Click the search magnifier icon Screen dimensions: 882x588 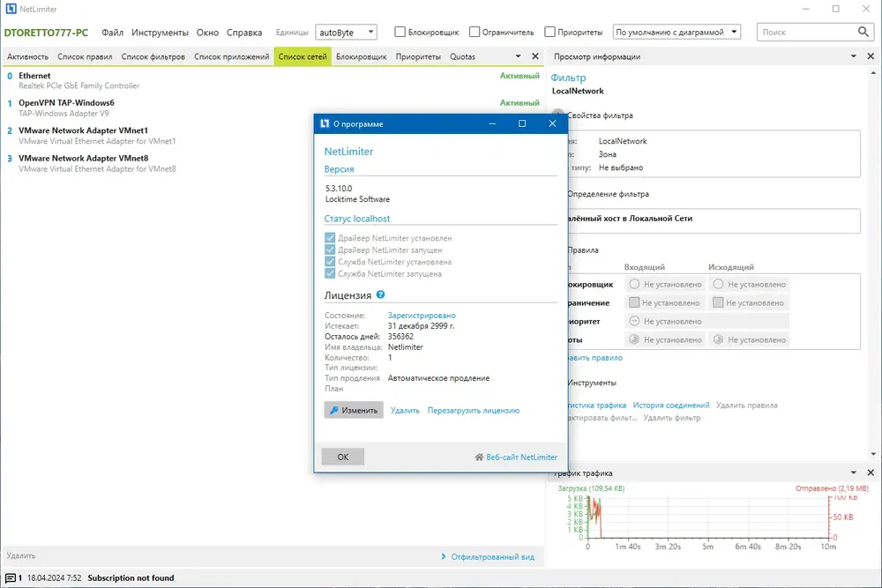click(863, 32)
